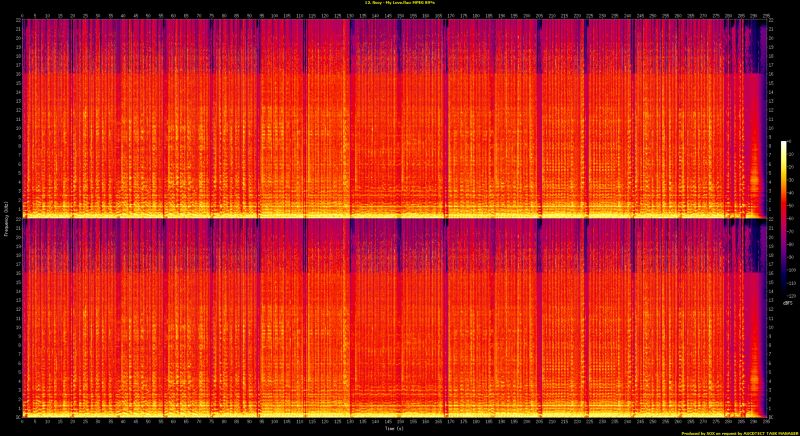800x436 pixels.
Task: Select the 100 second mark on top time axis
Action: tap(274, 15)
